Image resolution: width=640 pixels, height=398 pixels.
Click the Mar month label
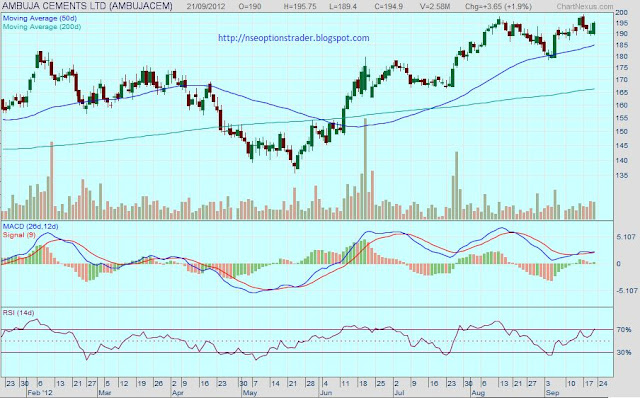(105, 393)
